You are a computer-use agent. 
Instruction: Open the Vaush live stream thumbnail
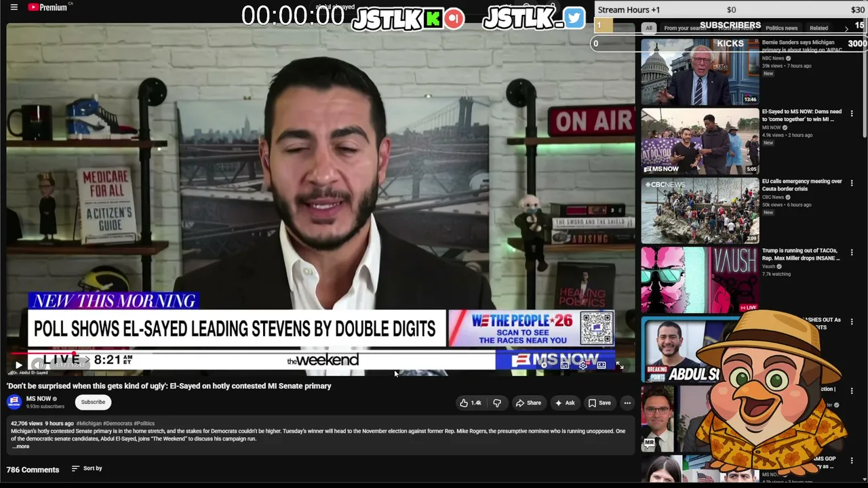point(700,280)
